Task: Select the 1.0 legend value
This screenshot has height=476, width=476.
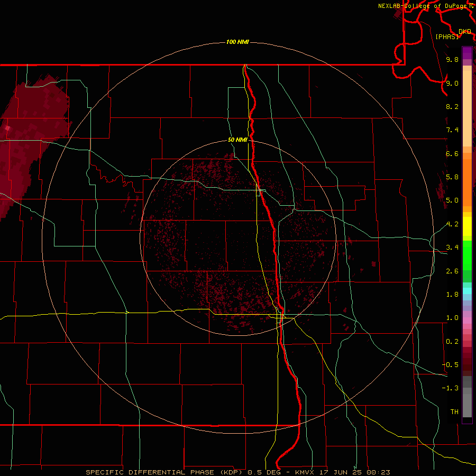Action: click(452, 318)
